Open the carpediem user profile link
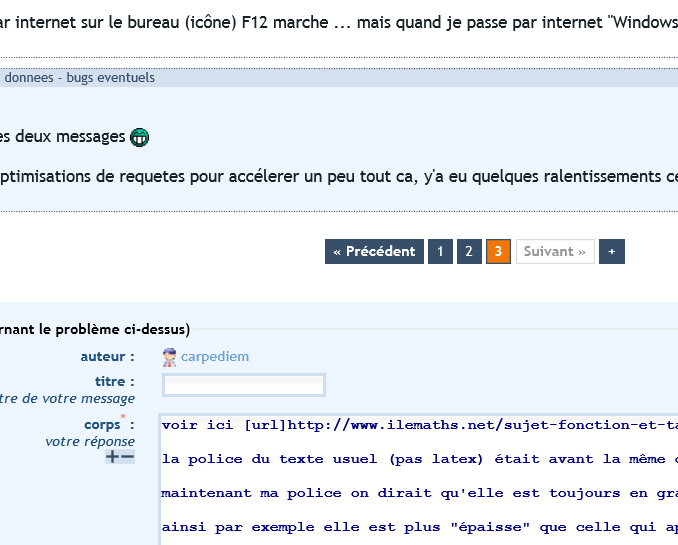The image size is (678, 545). click(215, 357)
